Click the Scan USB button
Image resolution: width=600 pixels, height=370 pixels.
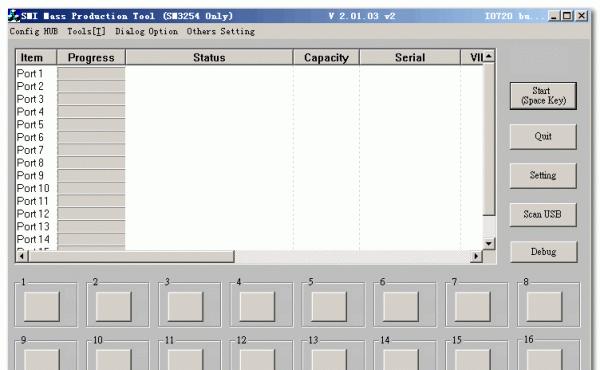[543, 214]
